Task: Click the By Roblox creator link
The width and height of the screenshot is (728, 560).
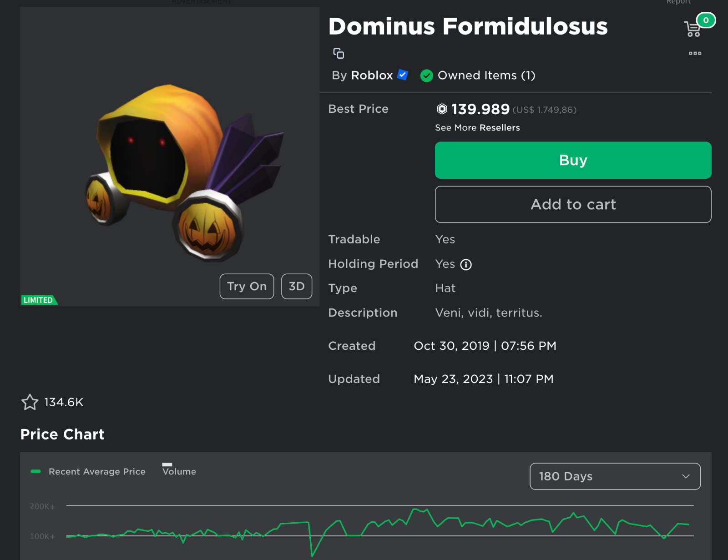Action: click(x=371, y=75)
